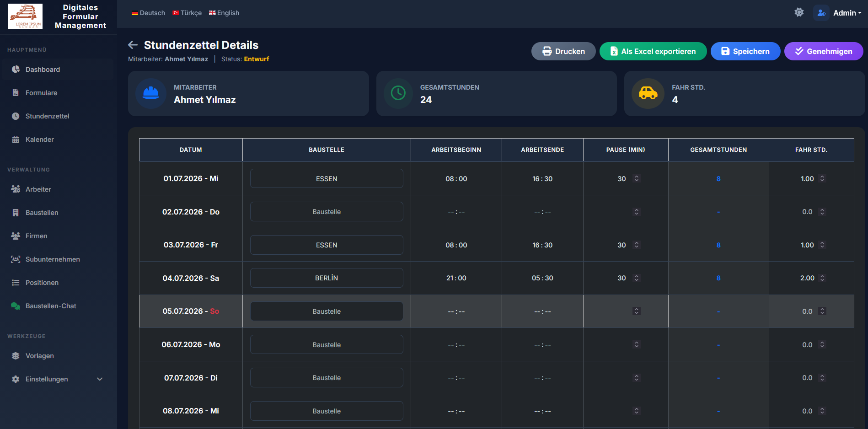The width and height of the screenshot is (868, 429).
Task: Click the Drucken print button
Action: click(x=563, y=51)
